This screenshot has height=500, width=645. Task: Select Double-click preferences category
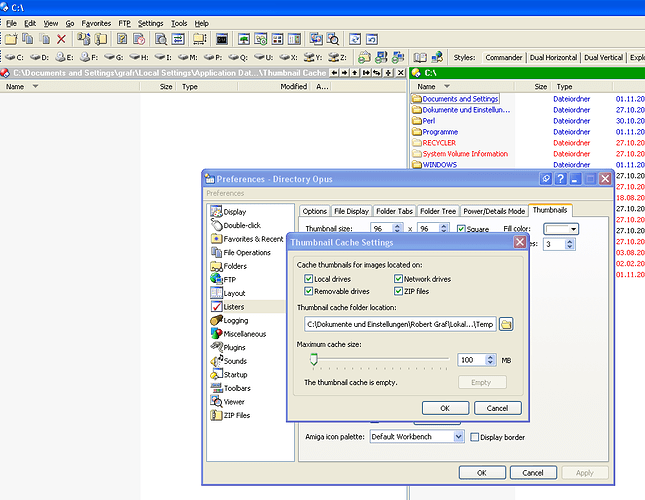point(236,225)
